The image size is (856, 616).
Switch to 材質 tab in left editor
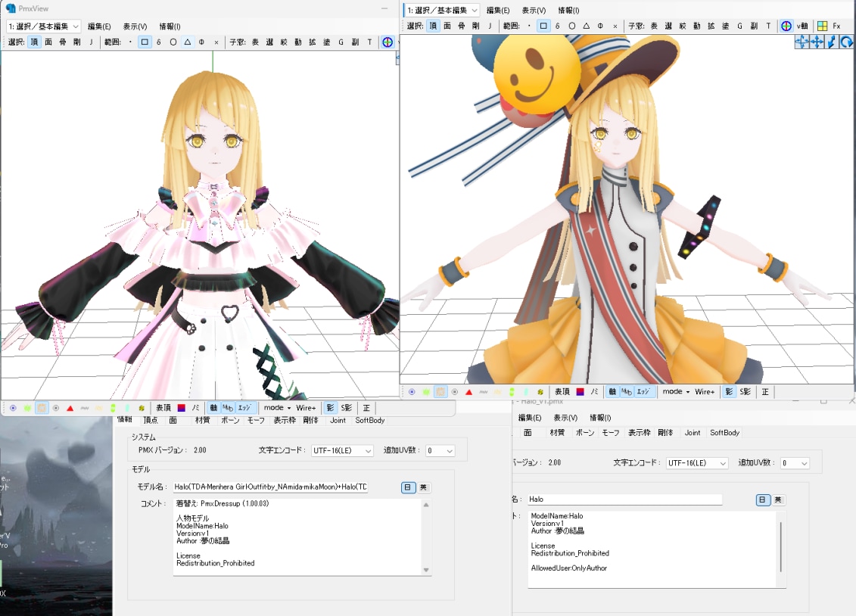click(203, 420)
